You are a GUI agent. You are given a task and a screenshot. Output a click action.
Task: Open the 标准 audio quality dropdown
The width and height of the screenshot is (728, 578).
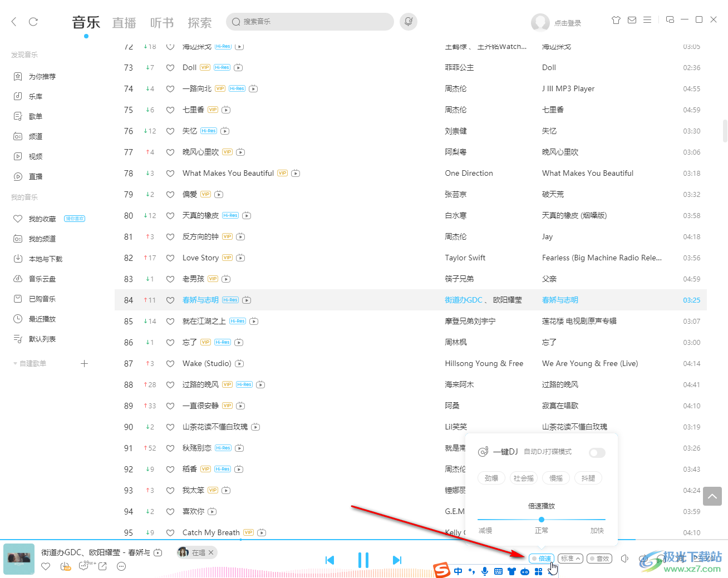pyautogui.click(x=570, y=559)
